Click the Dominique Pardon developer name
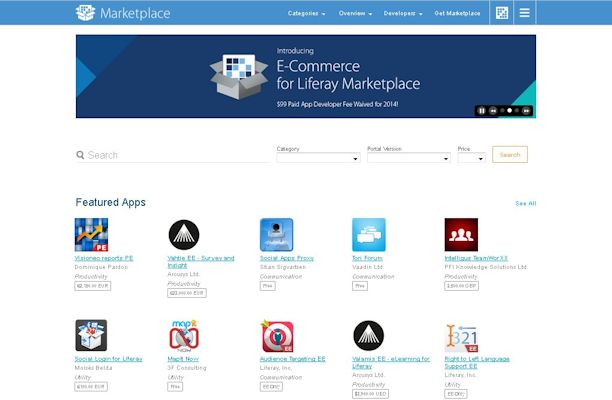 (x=101, y=267)
